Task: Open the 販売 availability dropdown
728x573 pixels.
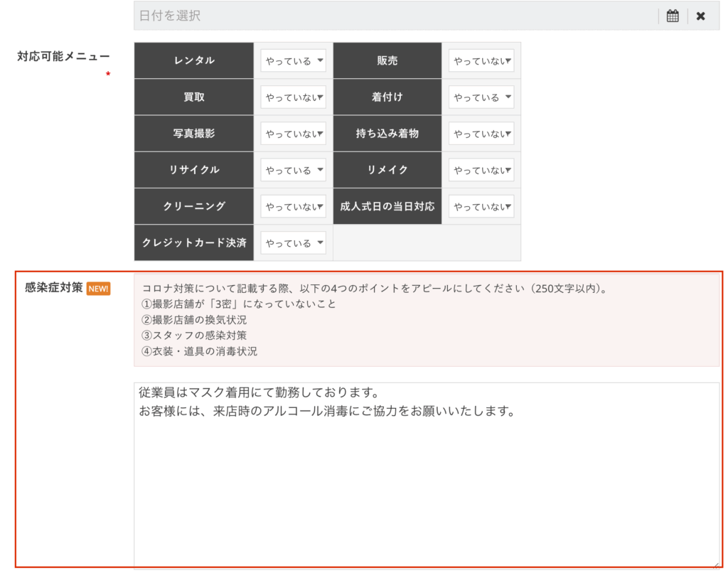Action: [481, 61]
